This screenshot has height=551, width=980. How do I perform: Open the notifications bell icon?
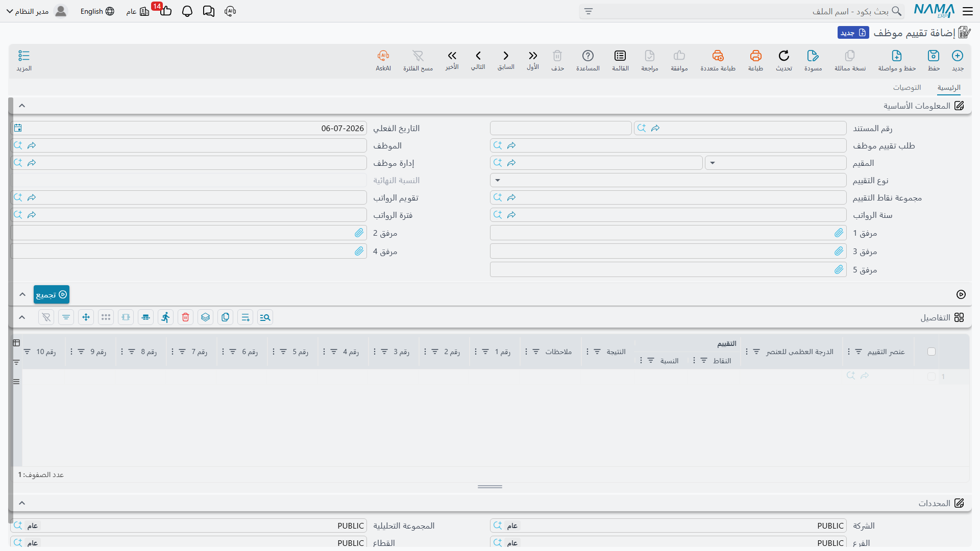click(x=187, y=11)
